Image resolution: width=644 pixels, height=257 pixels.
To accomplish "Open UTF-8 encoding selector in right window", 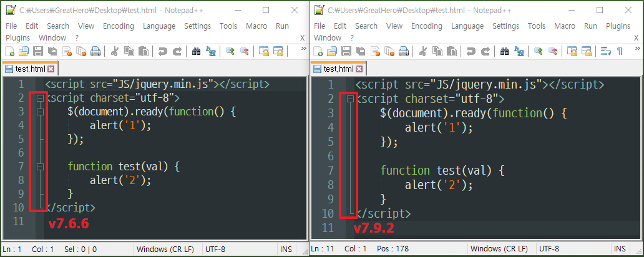I will 549,249.
